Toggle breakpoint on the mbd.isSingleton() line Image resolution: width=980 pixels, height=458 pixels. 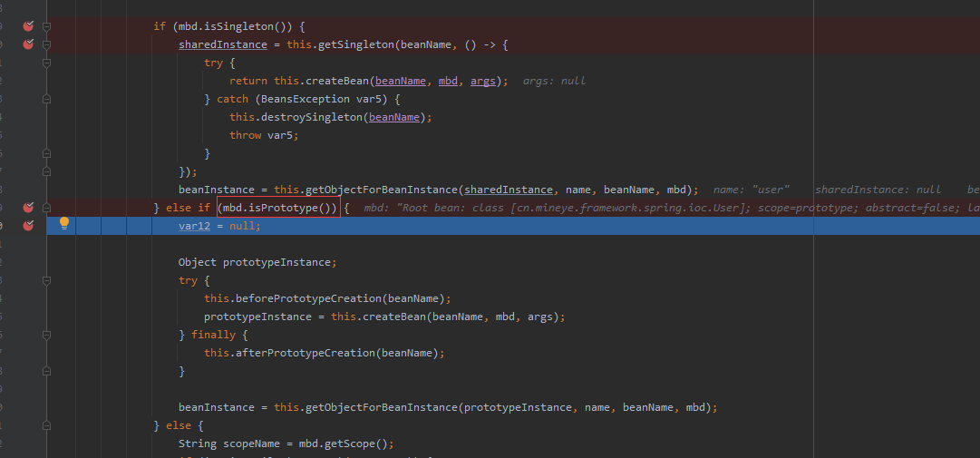28,26
